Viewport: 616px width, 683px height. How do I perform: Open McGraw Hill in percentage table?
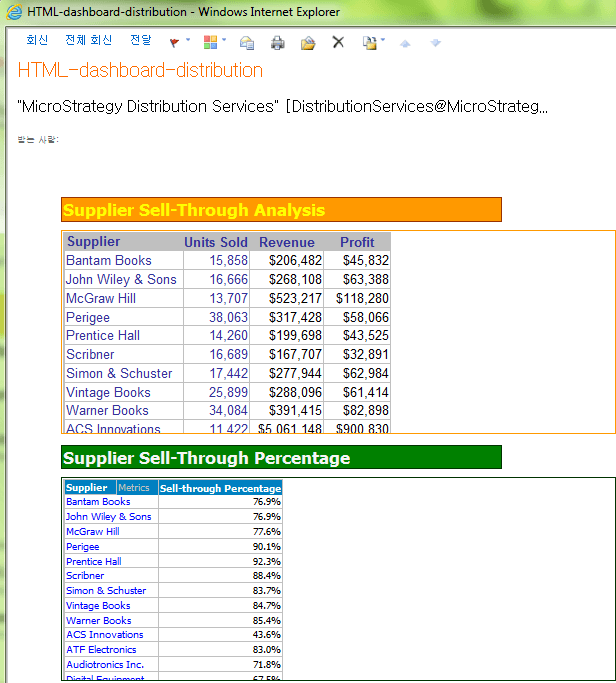(x=92, y=532)
